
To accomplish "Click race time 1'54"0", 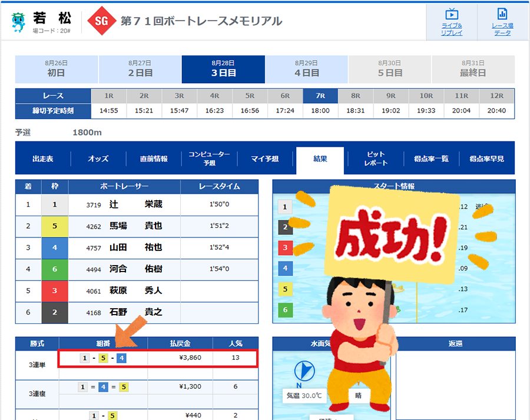I will pyautogui.click(x=220, y=269).
